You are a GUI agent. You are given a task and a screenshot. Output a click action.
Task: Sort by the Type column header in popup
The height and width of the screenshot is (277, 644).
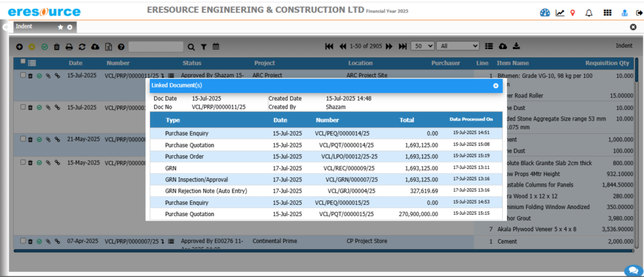(x=173, y=119)
